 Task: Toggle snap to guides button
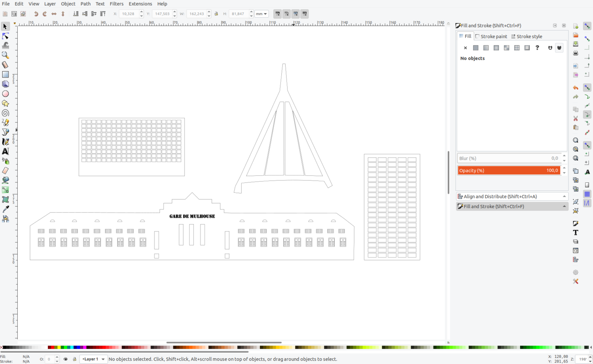tap(587, 203)
